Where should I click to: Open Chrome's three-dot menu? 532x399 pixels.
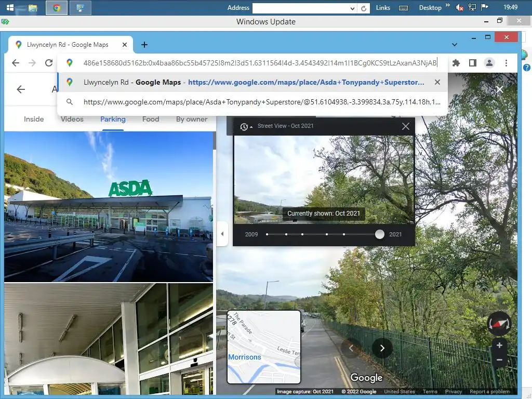(x=506, y=63)
